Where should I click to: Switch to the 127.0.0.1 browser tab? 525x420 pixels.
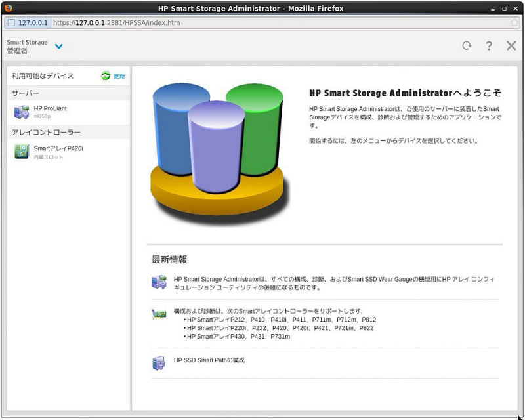tap(25, 23)
